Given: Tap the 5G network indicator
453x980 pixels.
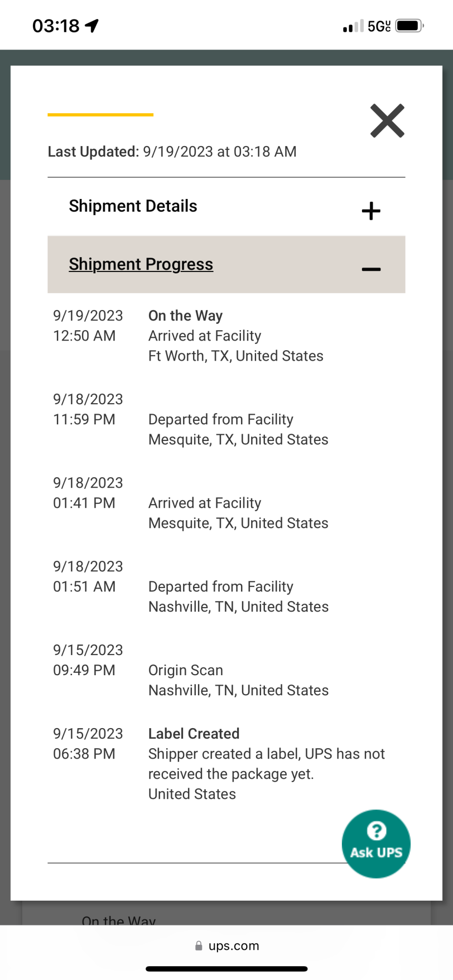Looking at the screenshot, I should 379,26.
